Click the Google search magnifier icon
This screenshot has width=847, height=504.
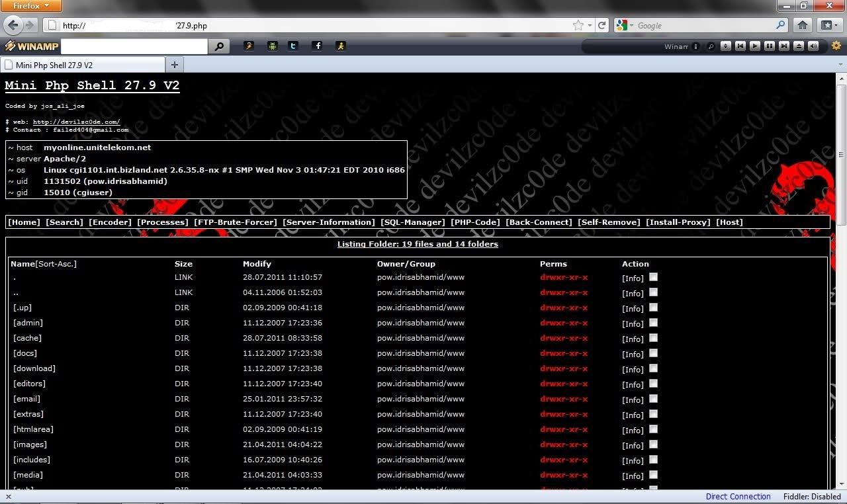(x=781, y=25)
